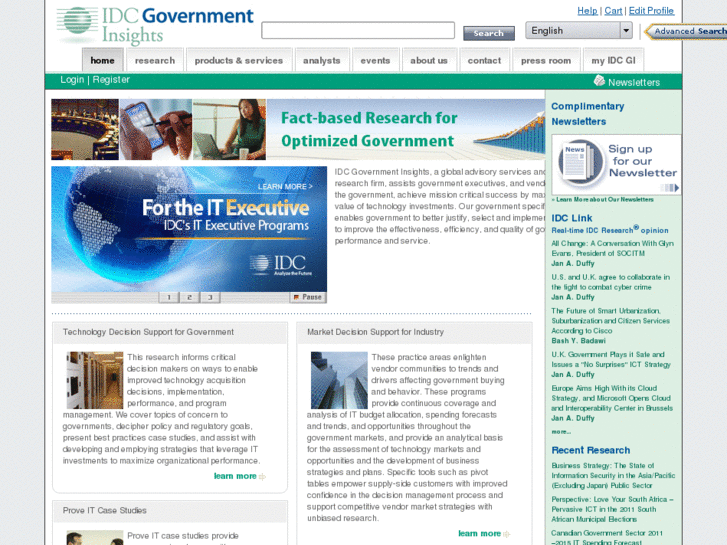Show slide 1 in the carousel
Screen dimensions: 727x545
click(x=169, y=297)
